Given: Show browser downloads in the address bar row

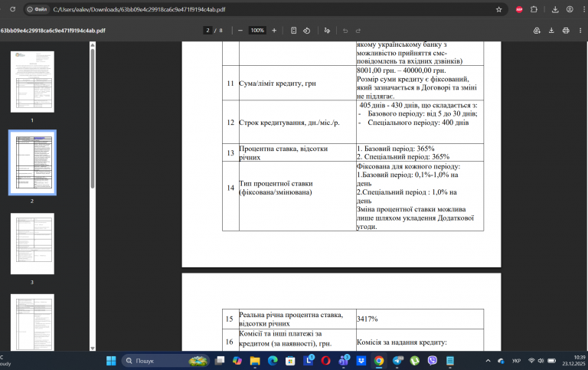Looking at the screenshot, I should pyautogui.click(x=555, y=10).
